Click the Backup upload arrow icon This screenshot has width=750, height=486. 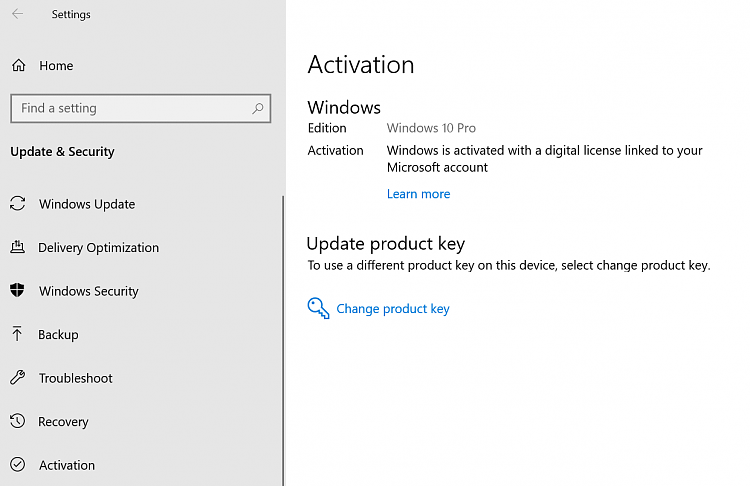point(17,333)
